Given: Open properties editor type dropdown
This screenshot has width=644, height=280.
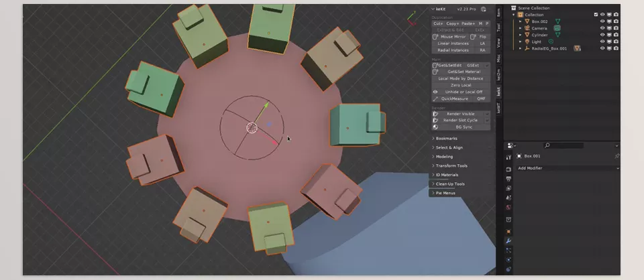Looking at the screenshot, I should [511, 145].
